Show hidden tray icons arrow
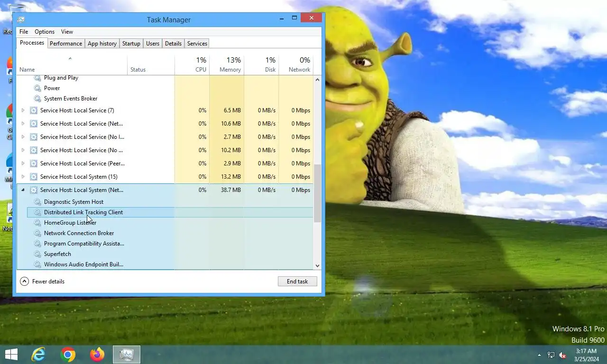This screenshot has width=607, height=364. (539, 355)
